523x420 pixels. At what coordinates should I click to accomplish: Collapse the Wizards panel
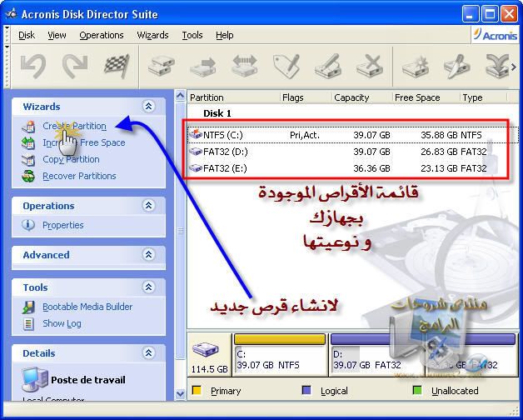point(149,107)
